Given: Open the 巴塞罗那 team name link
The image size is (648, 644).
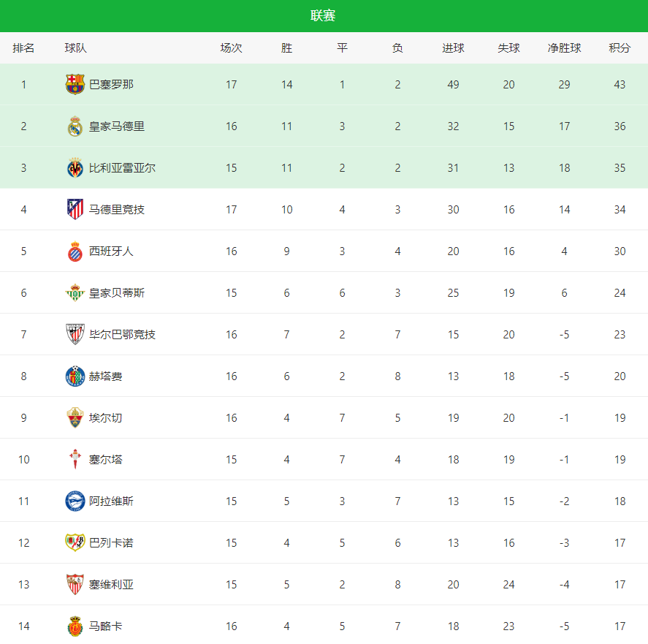Looking at the screenshot, I should 111,84.
